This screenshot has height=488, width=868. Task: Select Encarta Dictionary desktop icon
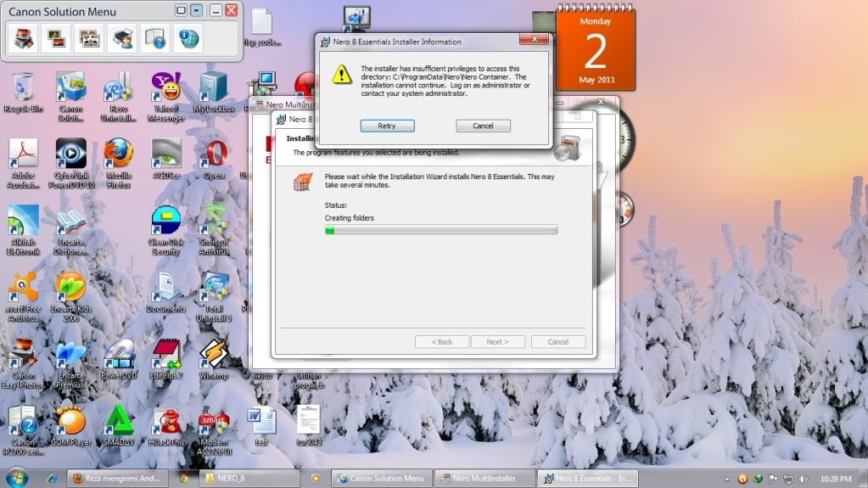[71, 231]
